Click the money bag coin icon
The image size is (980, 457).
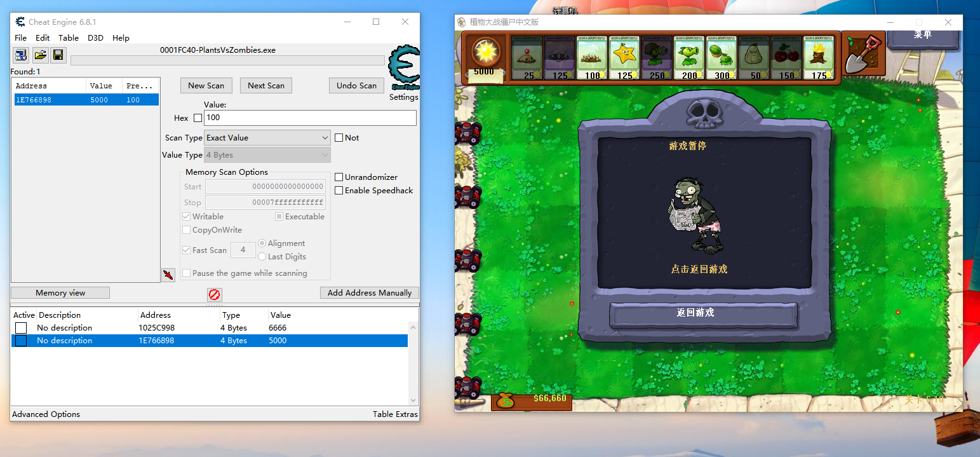(x=506, y=400)
